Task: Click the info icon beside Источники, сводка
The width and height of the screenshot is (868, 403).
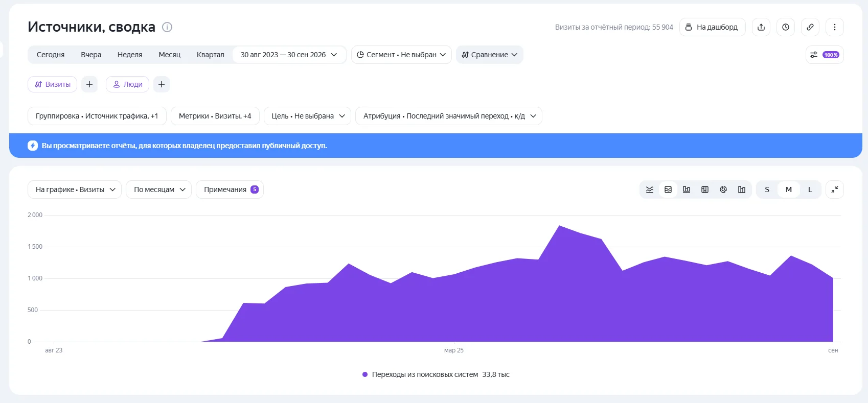Action: click(x=167, y=27)
